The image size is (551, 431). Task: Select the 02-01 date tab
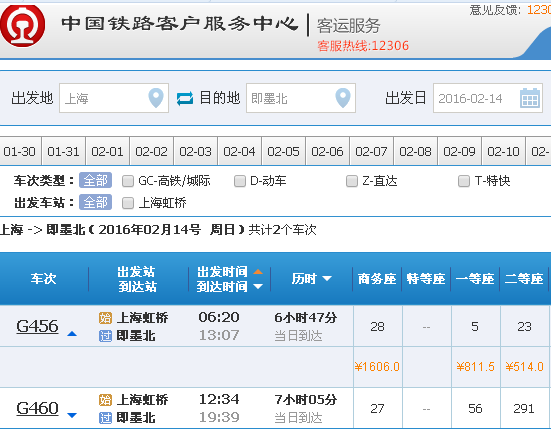[x=108, y=151]
